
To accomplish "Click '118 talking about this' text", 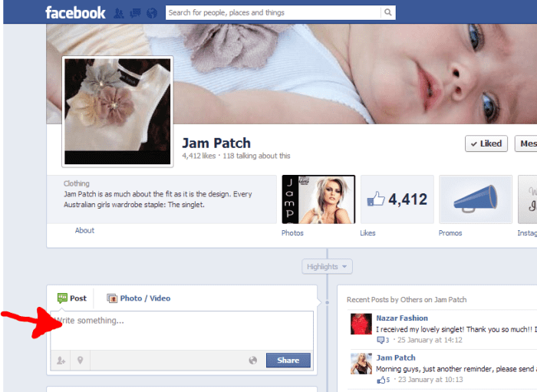I will [x=256, y=156].
